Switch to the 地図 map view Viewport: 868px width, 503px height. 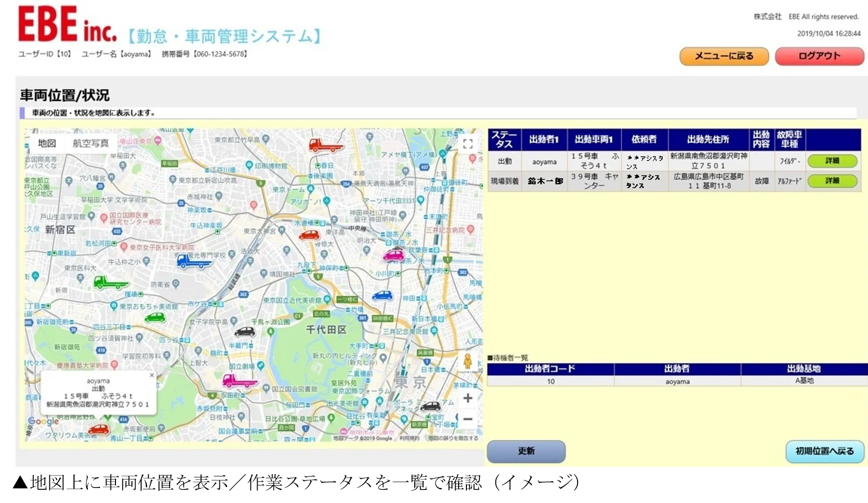(47, 143)
